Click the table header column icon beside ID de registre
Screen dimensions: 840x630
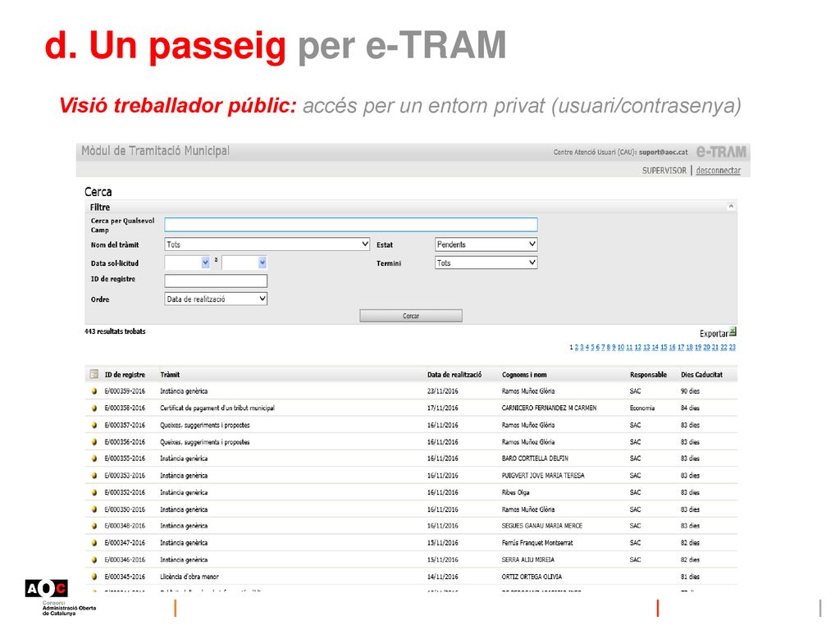(x=94, y=374)
